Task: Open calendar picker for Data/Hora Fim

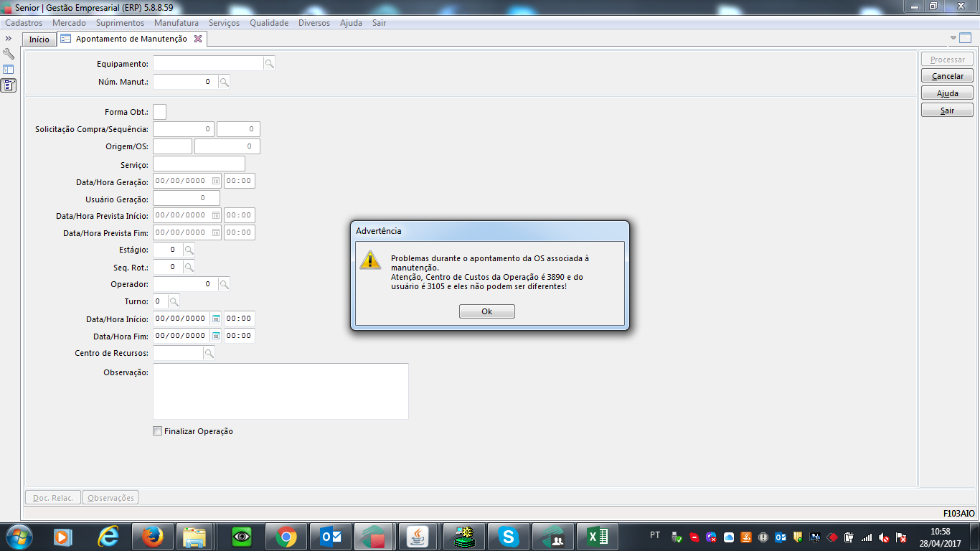Action: [x=215, y=336]
